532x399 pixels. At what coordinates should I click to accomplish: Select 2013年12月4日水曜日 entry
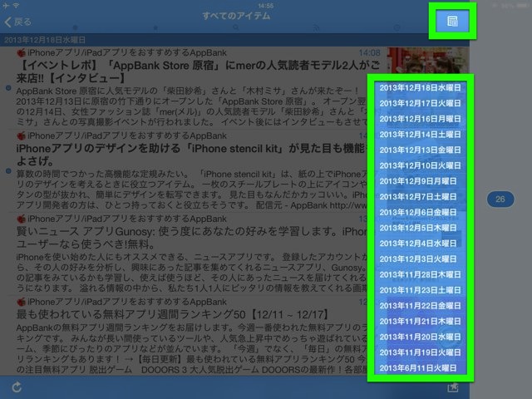tap(420, 244)
